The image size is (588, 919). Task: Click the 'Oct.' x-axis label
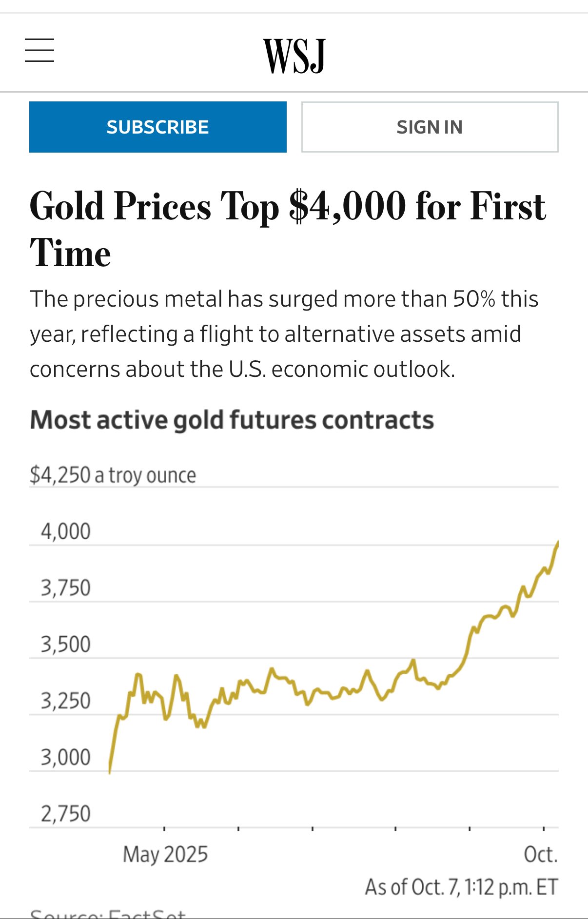pyautogui.click(x=541, y=855)
